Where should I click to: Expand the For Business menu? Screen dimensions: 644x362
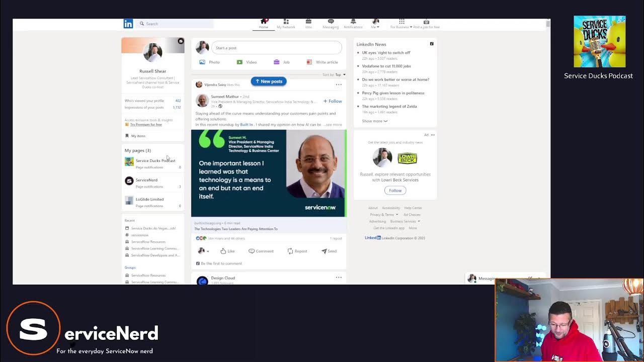(401, 23)
